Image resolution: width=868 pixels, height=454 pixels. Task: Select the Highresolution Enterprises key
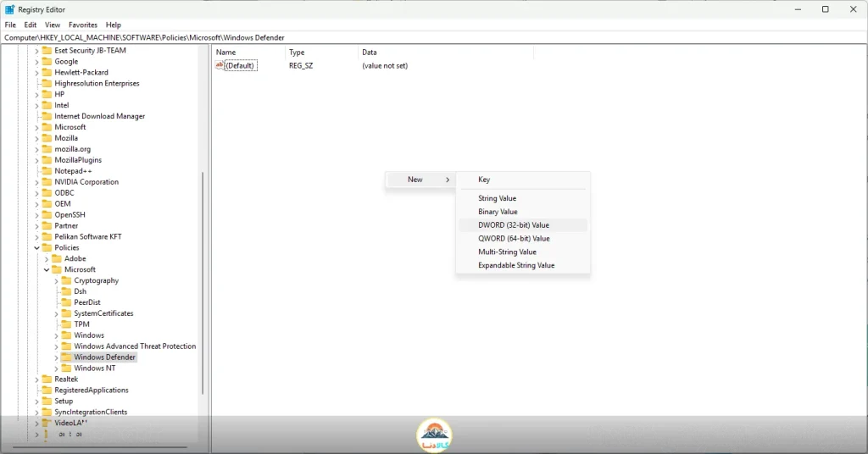pos(97,84)
